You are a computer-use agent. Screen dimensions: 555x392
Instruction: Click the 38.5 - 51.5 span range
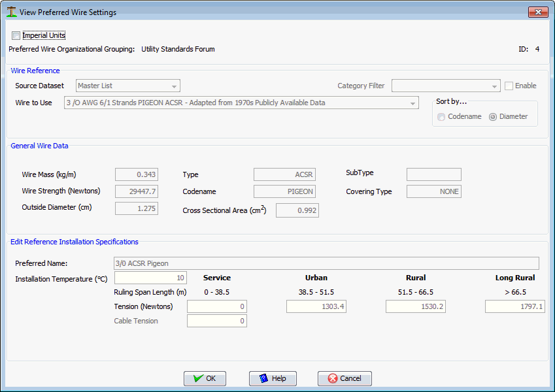[316, 292]
